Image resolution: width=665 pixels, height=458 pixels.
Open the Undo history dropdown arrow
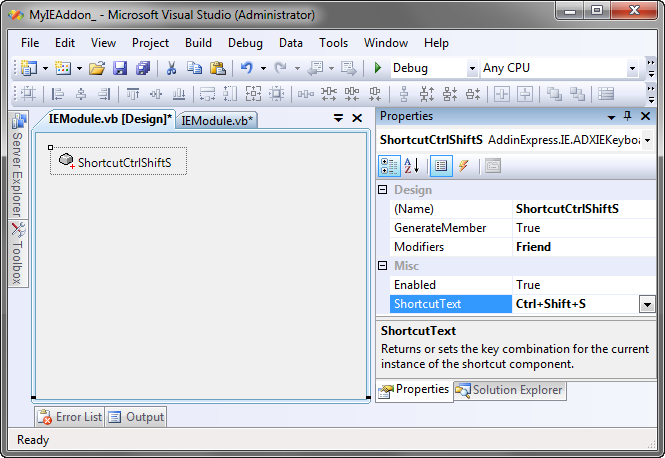[x=263, y=68]
